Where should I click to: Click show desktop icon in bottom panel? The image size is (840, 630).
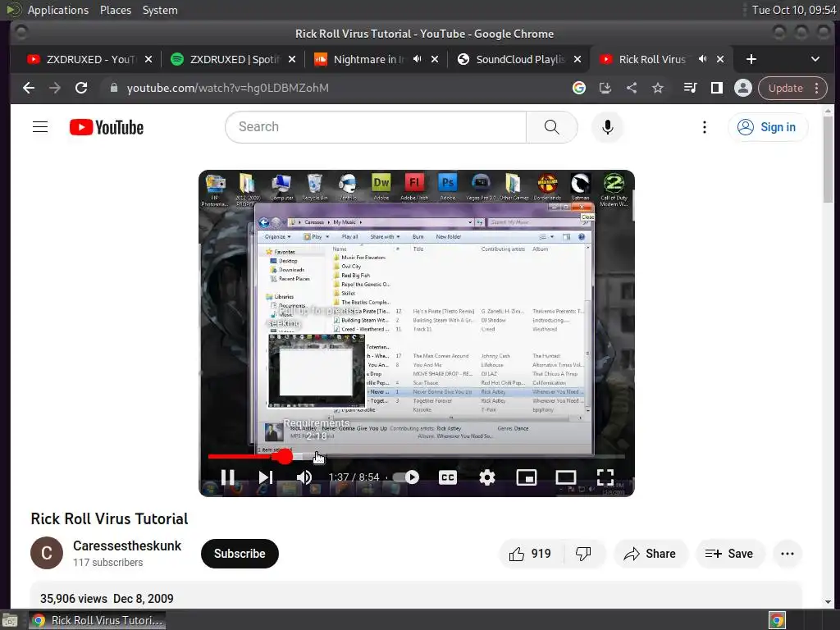tap(10, 620)
